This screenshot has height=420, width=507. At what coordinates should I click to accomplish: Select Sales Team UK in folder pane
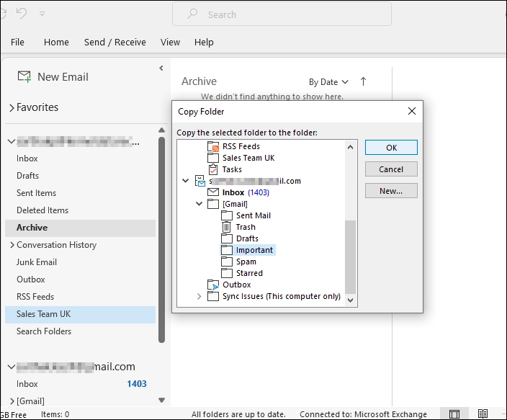click(80, 314)
